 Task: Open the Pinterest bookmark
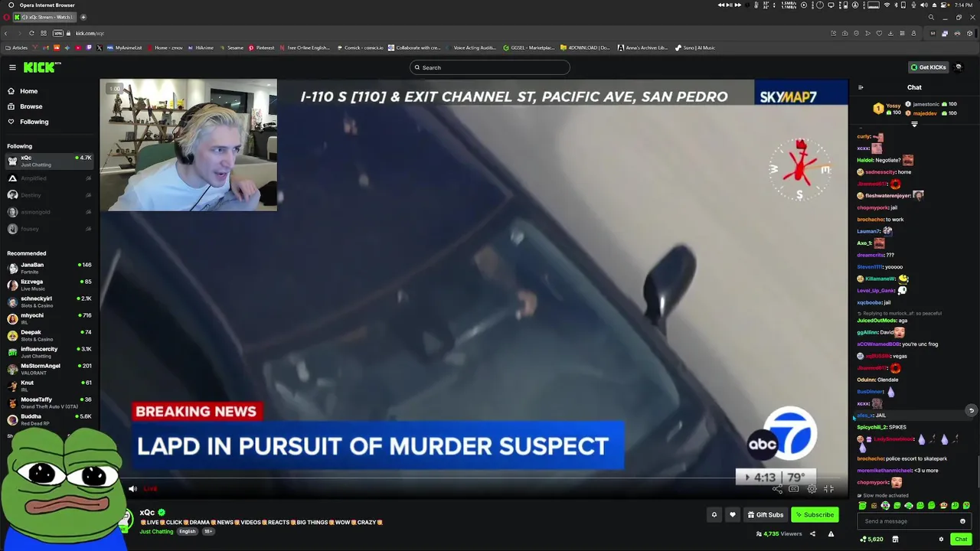261,47
